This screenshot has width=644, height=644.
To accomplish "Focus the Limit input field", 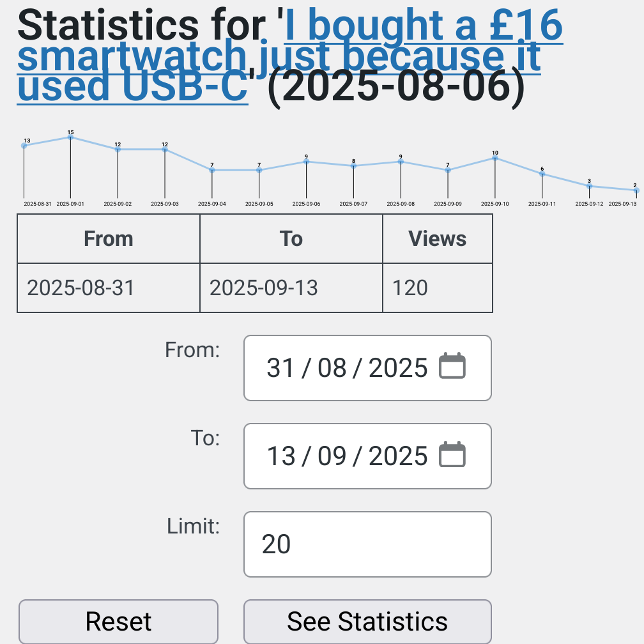I will 367,544.
